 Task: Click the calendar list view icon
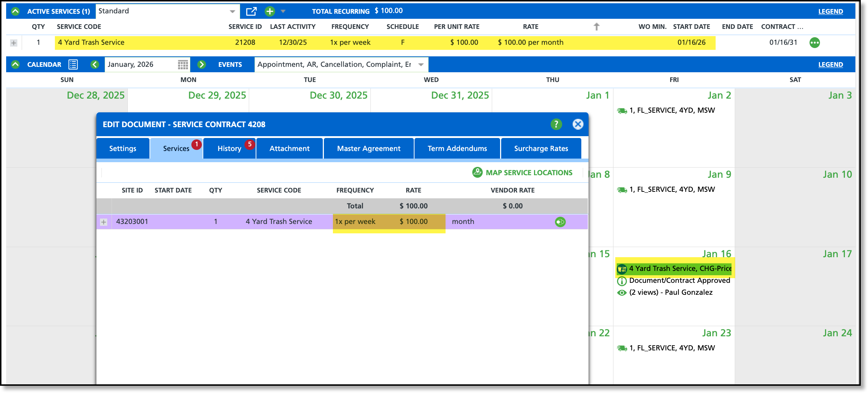tap(73, 65)
